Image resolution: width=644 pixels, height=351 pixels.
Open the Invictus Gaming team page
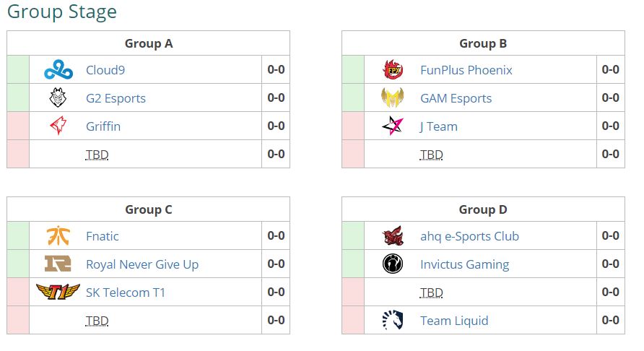464,264
